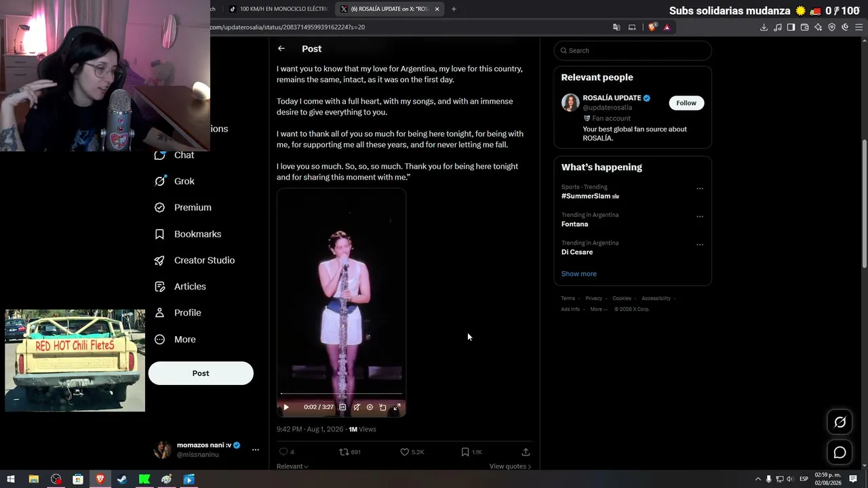Open the floating Grok button
Image resolution: width=868 pixels, height=488 pixels.
pyautogui.click(x=840, y=422)
